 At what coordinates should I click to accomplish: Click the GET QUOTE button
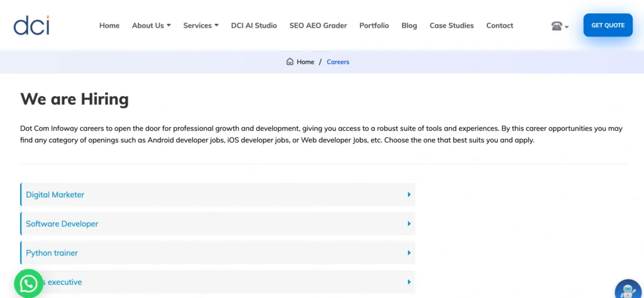point(608,25)
